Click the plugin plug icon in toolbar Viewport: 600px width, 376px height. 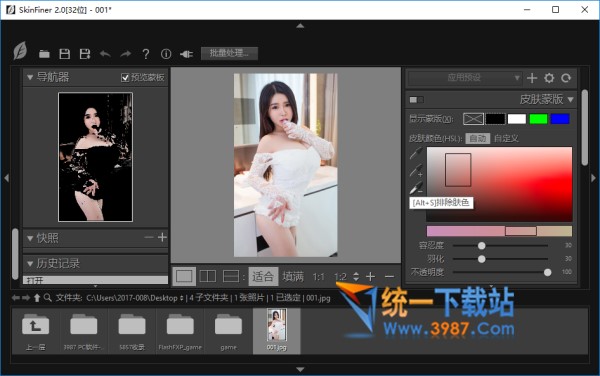[x=186, y=54]
